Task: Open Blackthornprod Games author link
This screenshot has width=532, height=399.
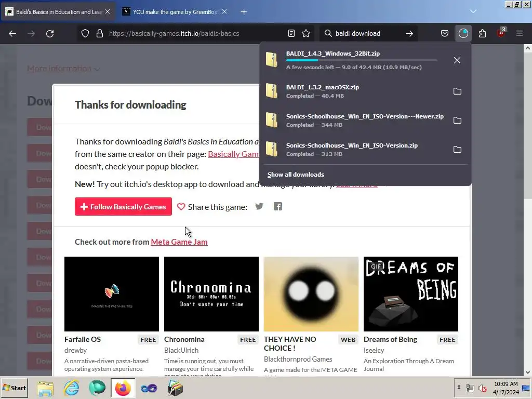Action: click(298, 359)
